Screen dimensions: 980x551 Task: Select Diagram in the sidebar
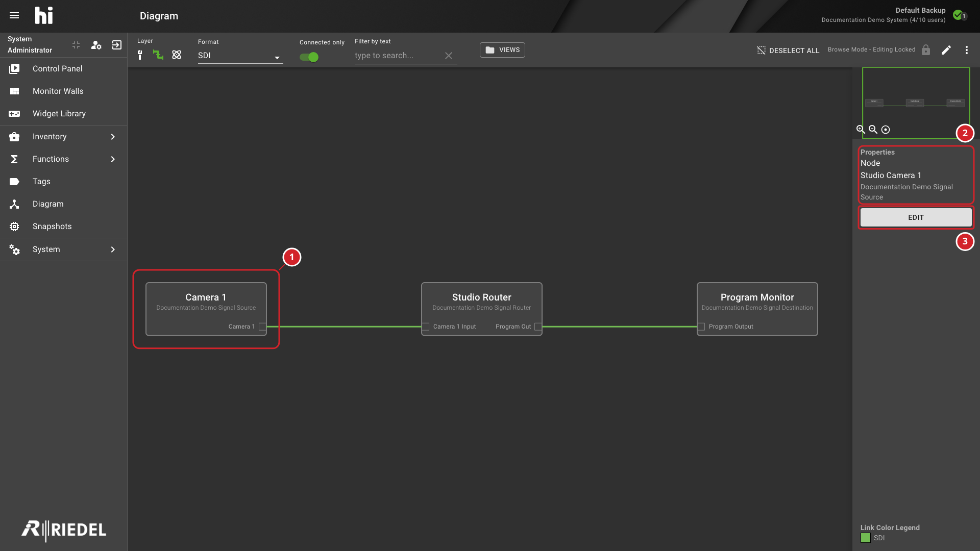[63, 204]
